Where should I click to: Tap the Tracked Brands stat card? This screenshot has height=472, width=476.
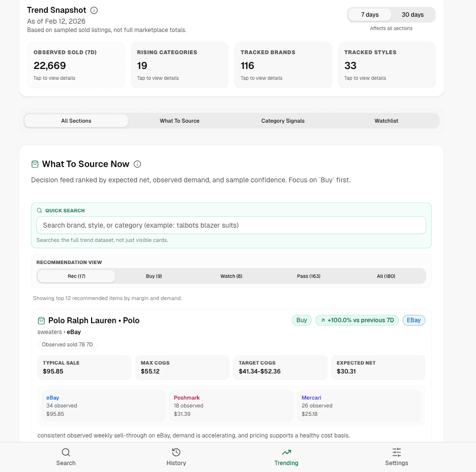coord(283,65)
